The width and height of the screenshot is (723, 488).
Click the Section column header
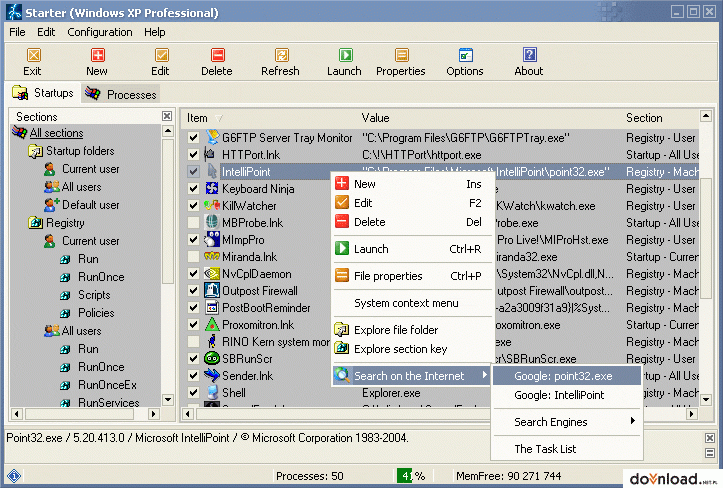tap(644, 118)
